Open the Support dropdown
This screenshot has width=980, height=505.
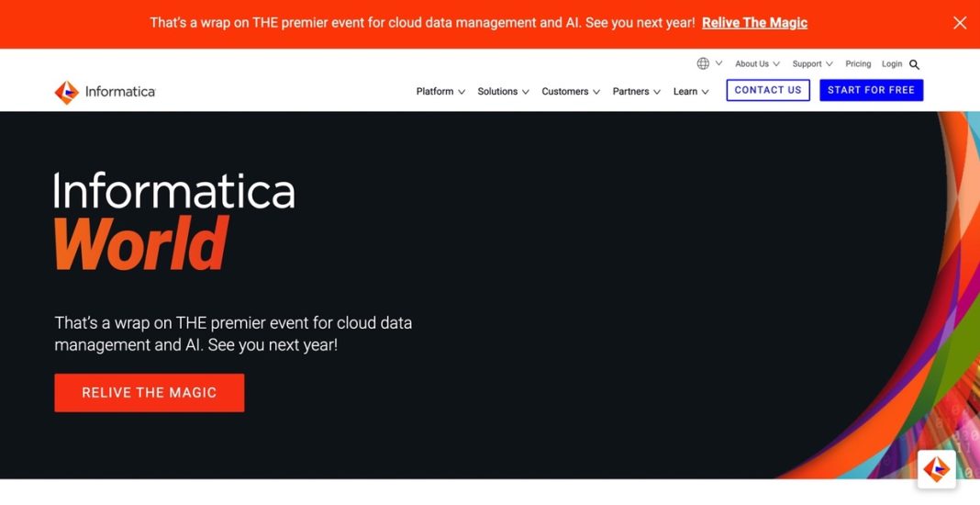click(x=812, y=64)
